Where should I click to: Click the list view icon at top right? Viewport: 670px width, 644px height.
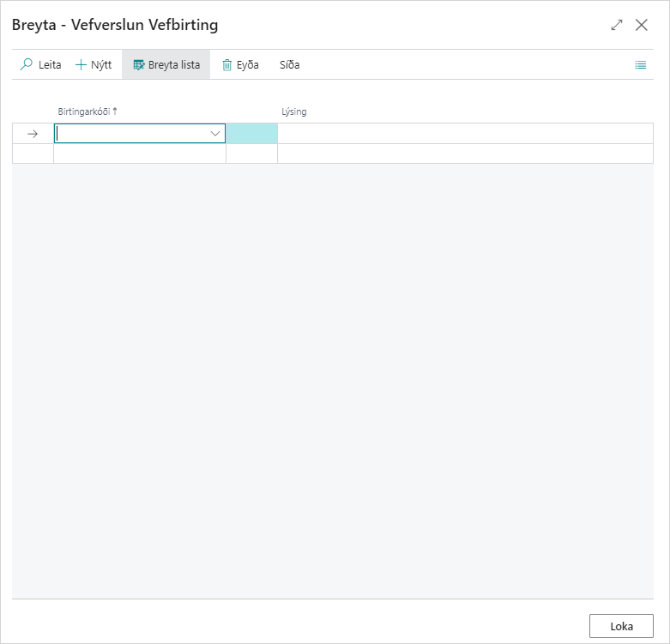640,64
